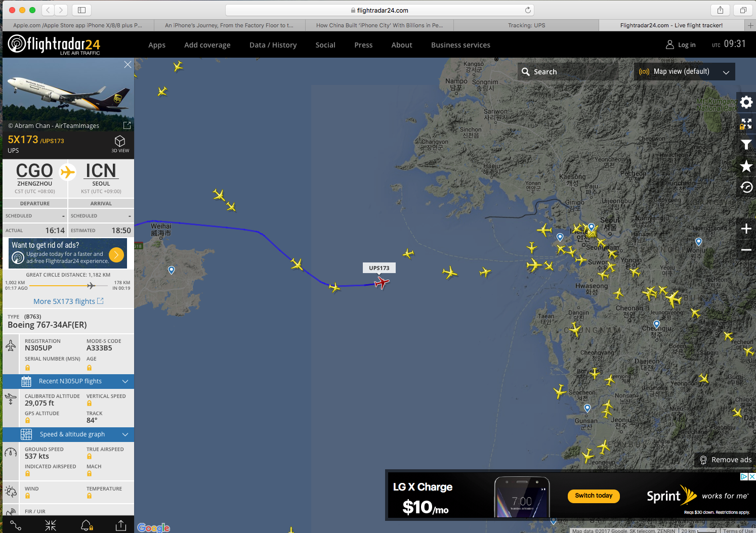Viewport: 756px width, 533px height.
Task: Click the UPS aircraft photo thumbnail
Action: (x=68, y=88)
